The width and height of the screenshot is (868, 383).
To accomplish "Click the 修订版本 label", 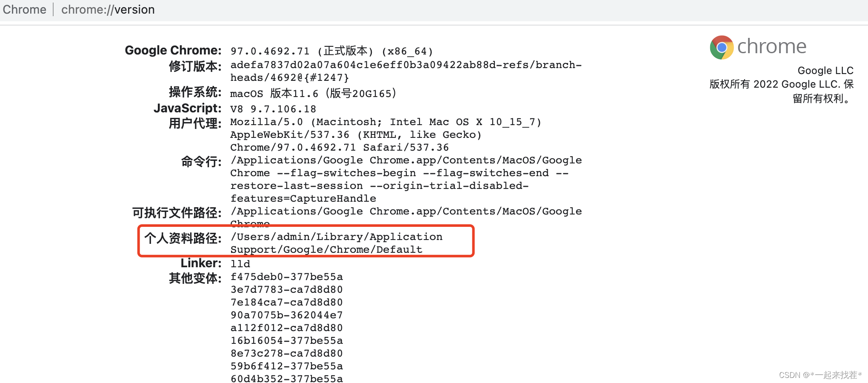I will pyautogui.click(x=195, y=66).
